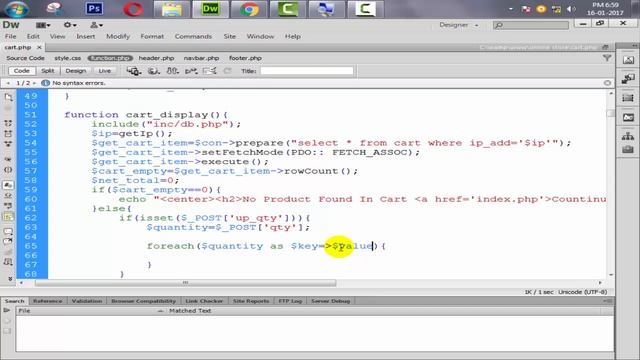Click the Check Browser Compatibility icon
The height and width of the screenshot is (360, 640).
click(x=209, y=71)
